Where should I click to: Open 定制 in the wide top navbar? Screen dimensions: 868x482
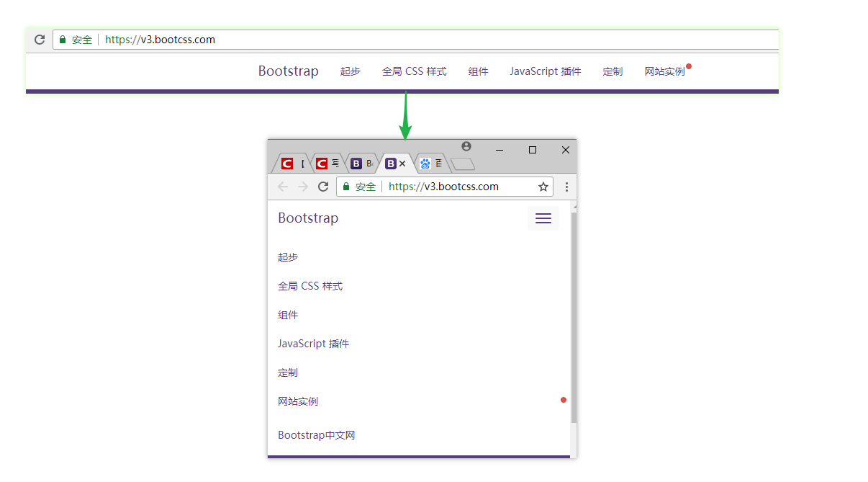613,71
